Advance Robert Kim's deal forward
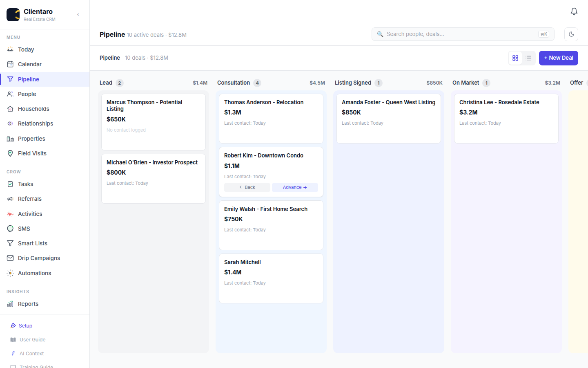Screen dimensions: 588x368 pos(295,187)
